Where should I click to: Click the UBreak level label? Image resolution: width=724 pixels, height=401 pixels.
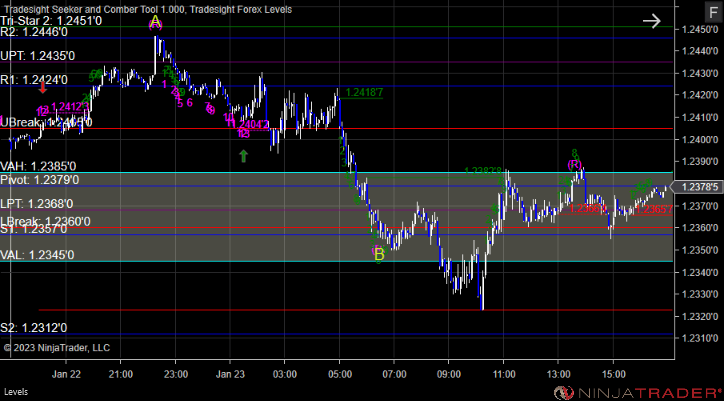(46, 122)
